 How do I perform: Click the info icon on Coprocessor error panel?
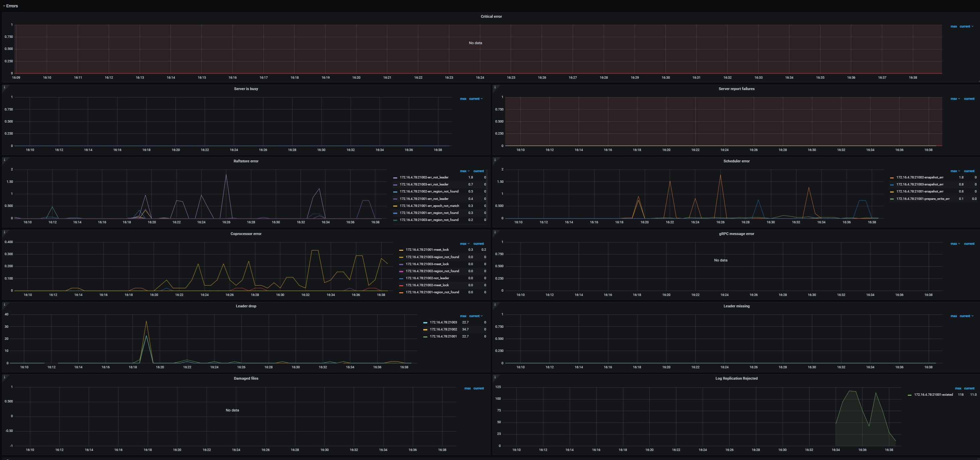pyautogui.click(x=5, y=232)
